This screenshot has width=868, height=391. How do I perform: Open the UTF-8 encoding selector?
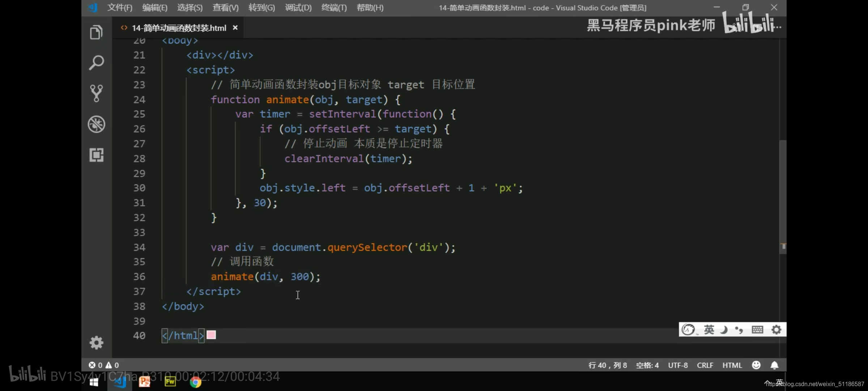[x=678, y=365]
